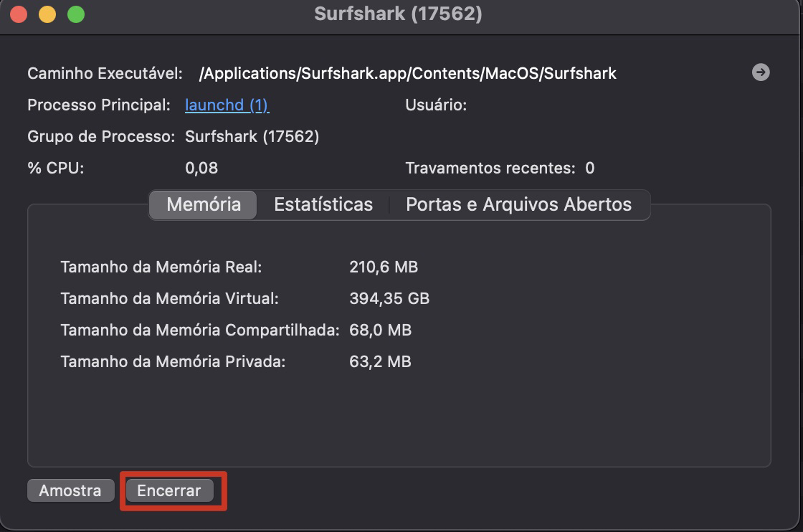Click the 68,0 MB shared memory value

coord(380,330)
